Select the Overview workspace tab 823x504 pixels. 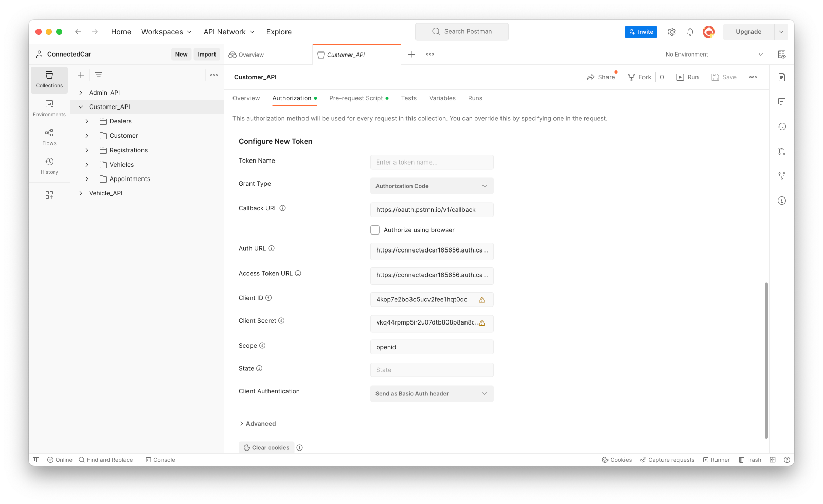[269, 55]
